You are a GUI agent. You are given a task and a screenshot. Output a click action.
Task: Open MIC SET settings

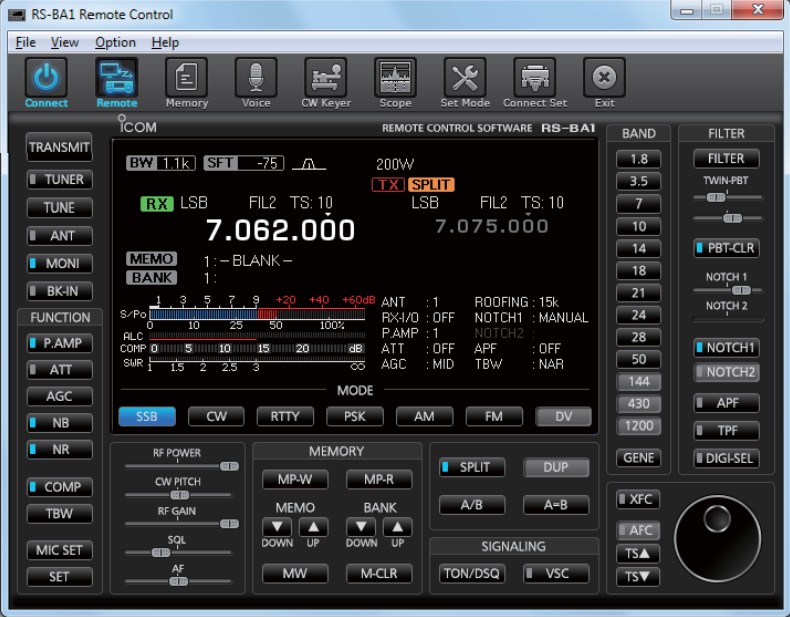(59, 550)
